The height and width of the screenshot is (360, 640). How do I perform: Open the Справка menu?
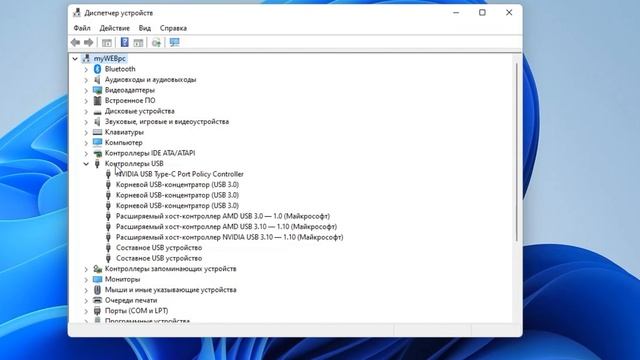[x=173, y=28]
